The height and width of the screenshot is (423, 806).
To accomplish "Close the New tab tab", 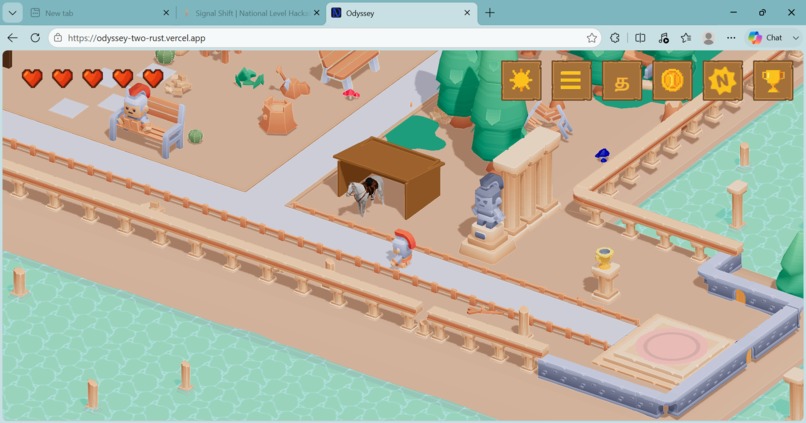I will [x=166, y=13].
